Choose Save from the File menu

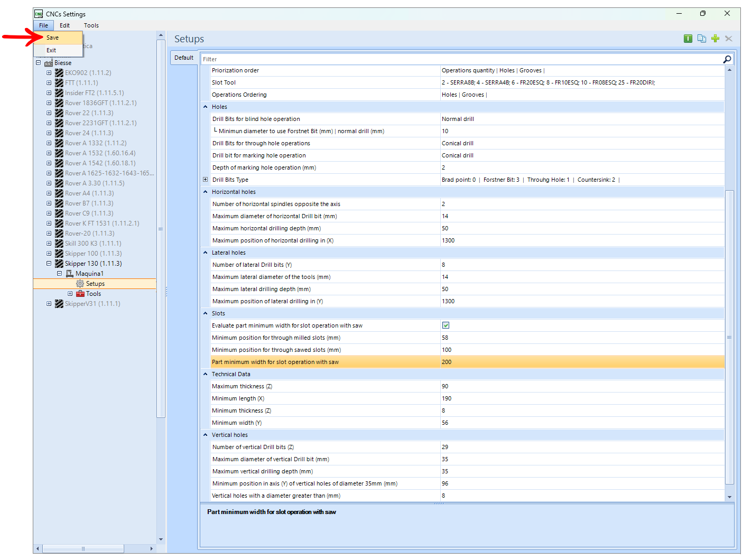pyautogui.click(x=58, y=38)
